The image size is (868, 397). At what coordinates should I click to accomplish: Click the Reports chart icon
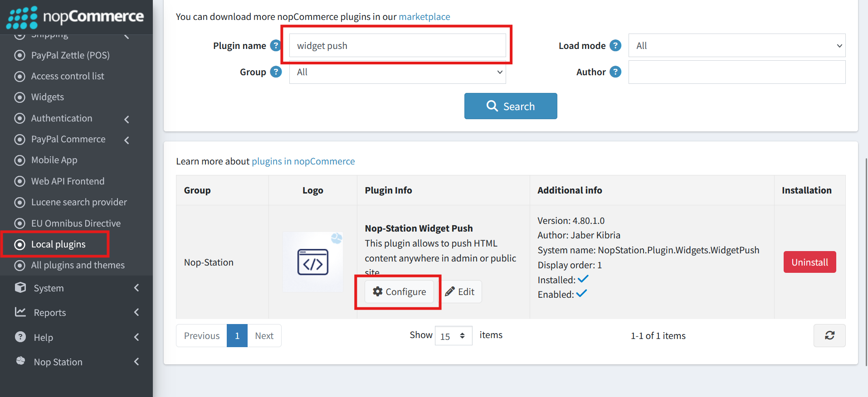click(x=20, y=312)
